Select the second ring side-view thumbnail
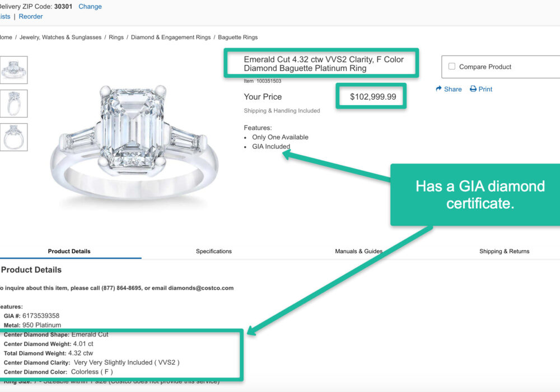The image size is (560, 392). [13, 104]
